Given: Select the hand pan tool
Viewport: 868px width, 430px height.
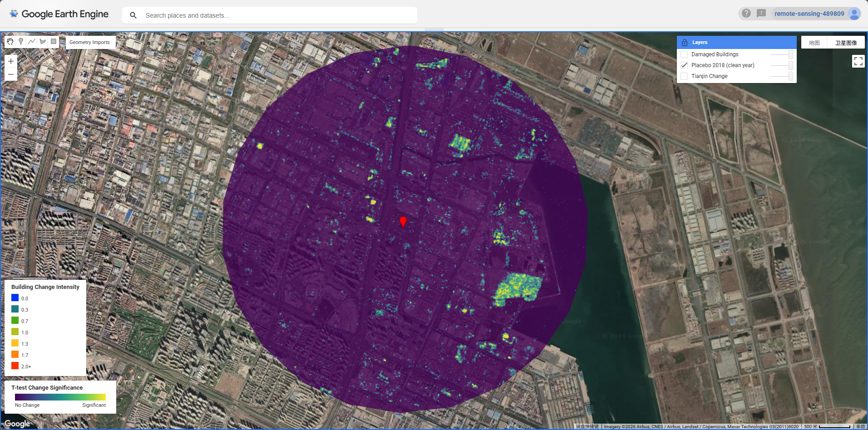Looking at the screenshot, I should [10, 42].
